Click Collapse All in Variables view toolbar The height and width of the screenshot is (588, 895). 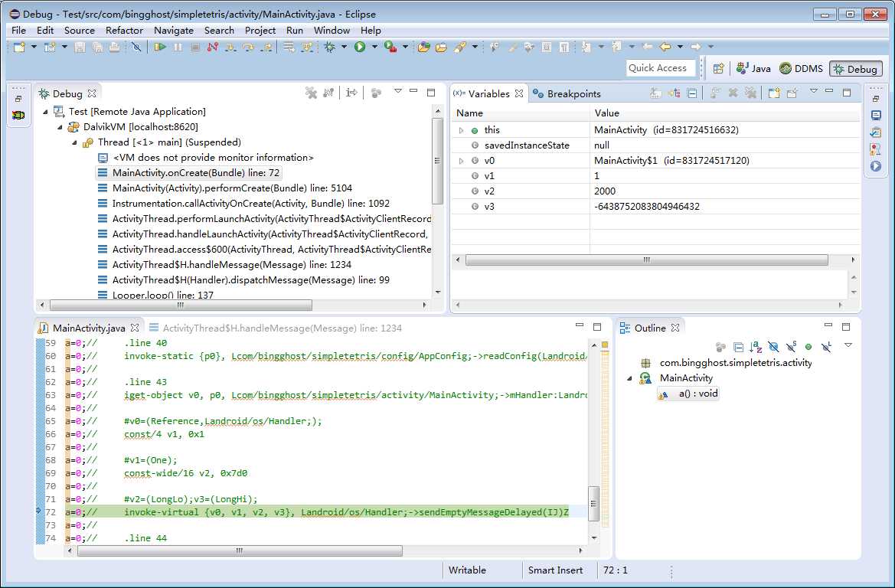tap(692, 93)
